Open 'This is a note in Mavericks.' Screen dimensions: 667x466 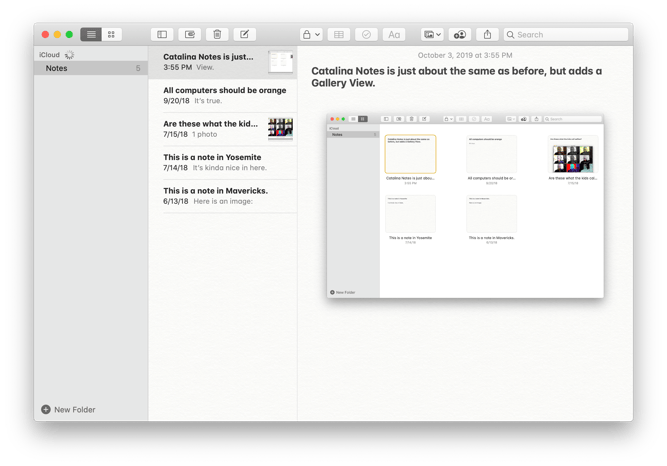223,196
